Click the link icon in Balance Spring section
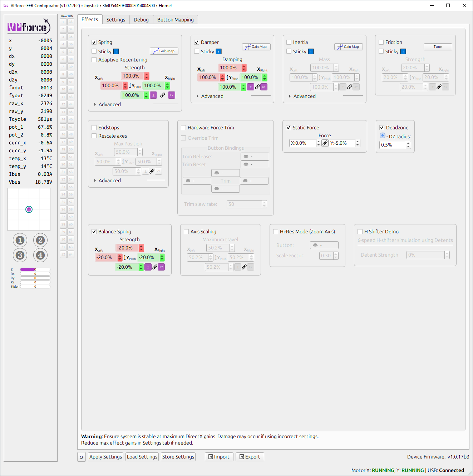Screen dimensions: 473x476 point(155,267)
